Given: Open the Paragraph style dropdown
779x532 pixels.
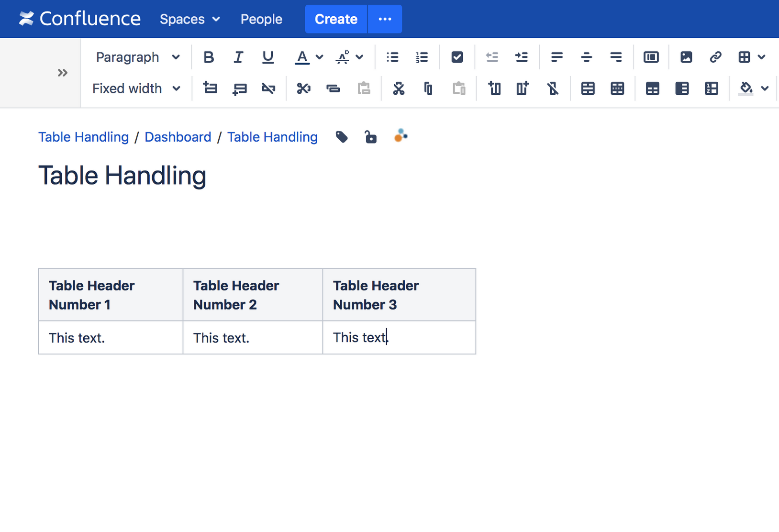Looking at the screenshot, I should (137, 57).
